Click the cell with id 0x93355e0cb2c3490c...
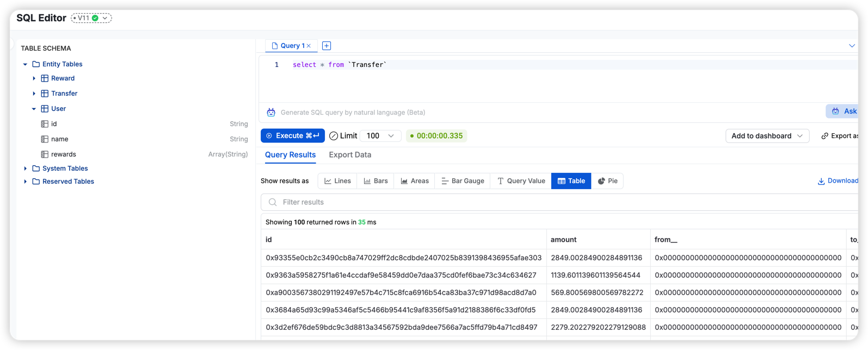This screenshot has width=868, height=350. 404,258
